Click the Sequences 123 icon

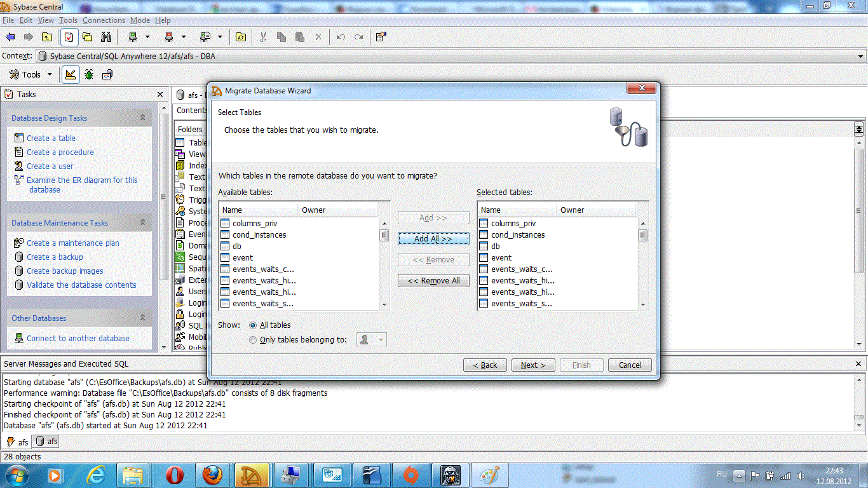pyautogui.click(x=180, y=257)
